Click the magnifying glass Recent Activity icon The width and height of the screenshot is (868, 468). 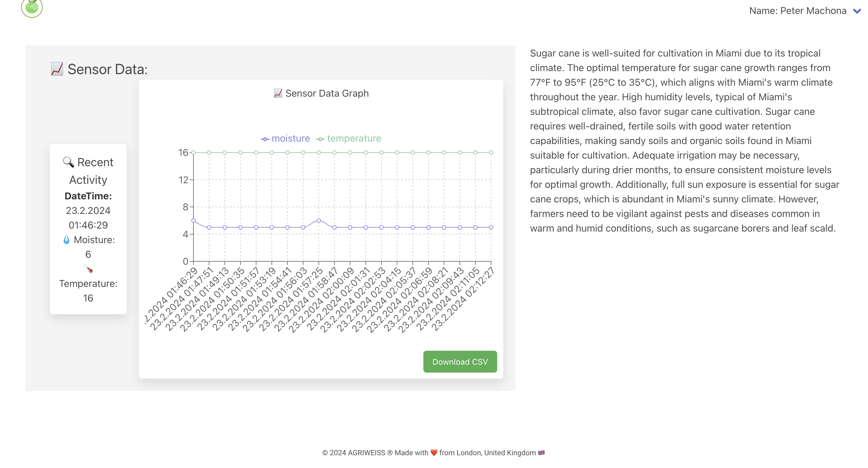pos(68,162)
